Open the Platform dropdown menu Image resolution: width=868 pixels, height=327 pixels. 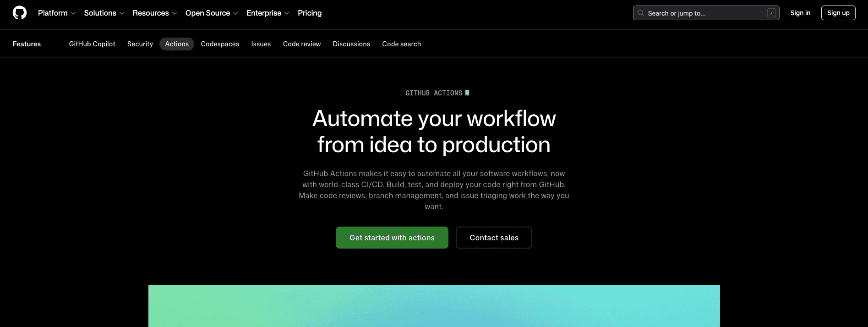[57, 13]
